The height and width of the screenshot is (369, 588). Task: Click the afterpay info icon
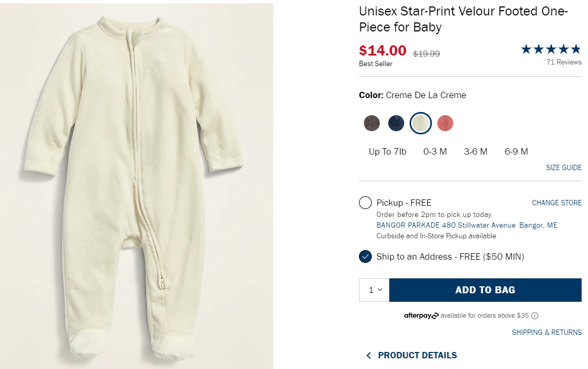pyautogui.click(x=535, y=316)
